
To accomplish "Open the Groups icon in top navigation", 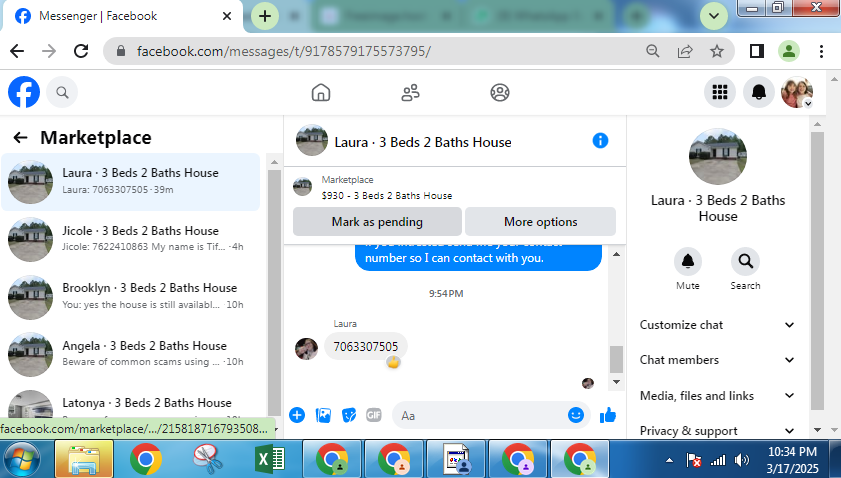I will pos(500,93).
